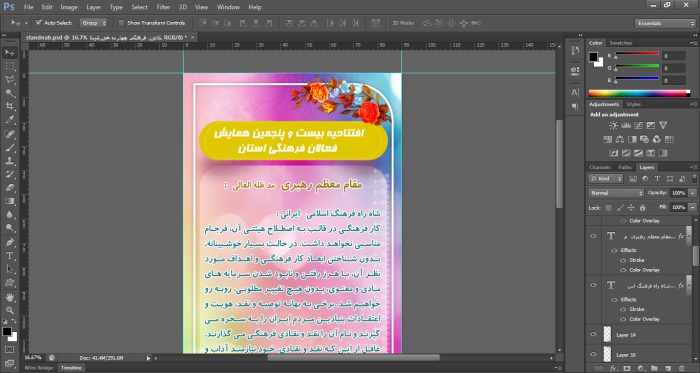Add a Color Balance adjustment
This screenshot has height=373, width=700.
[x=620, y=139]
